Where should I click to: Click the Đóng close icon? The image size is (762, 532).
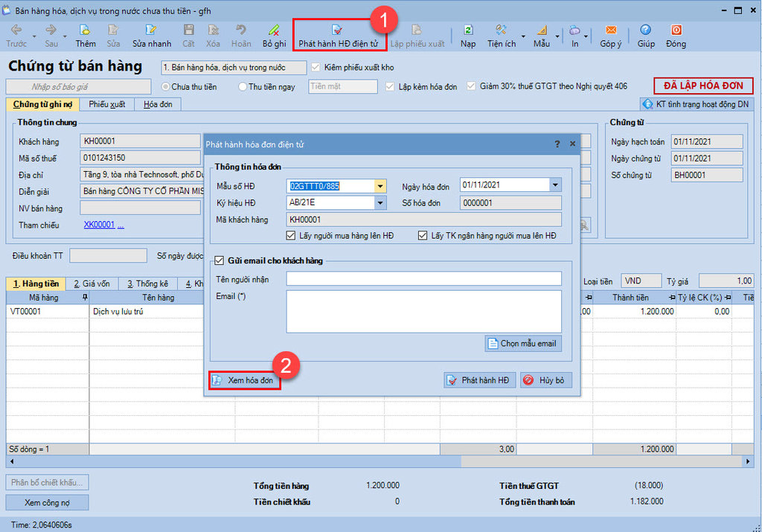click(x=676, y=36)
